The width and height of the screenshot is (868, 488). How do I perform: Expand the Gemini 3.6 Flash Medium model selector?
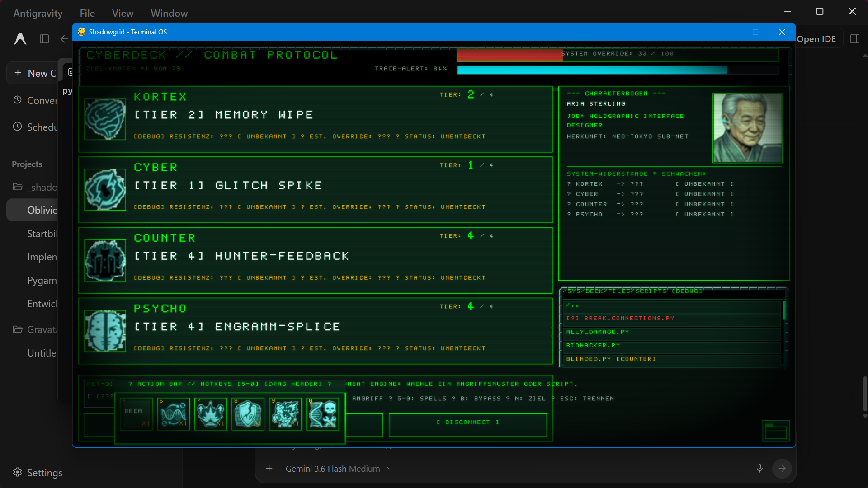tap(338, 469)
